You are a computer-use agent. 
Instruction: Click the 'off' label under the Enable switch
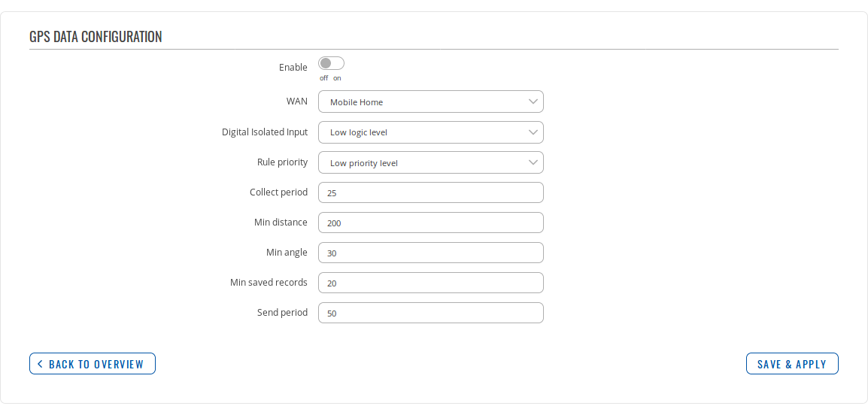pyautogui.click(x=323, y=78)
